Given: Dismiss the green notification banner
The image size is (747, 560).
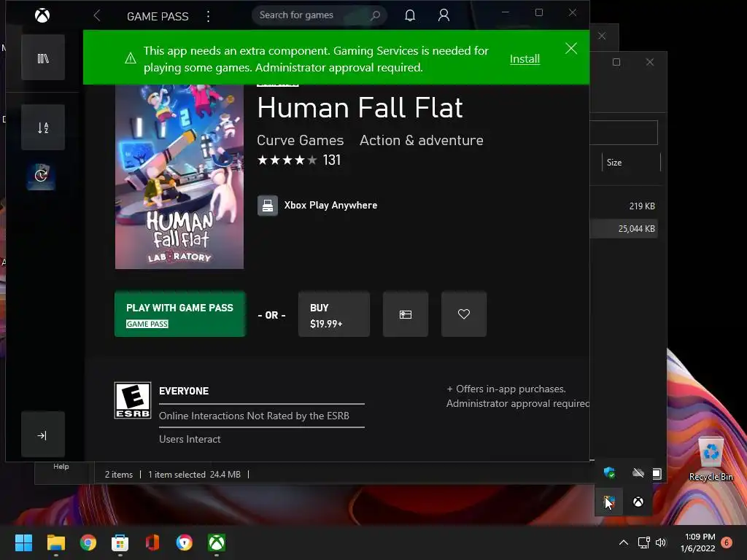Looking at the screenshot, I should tap(571, 49).
